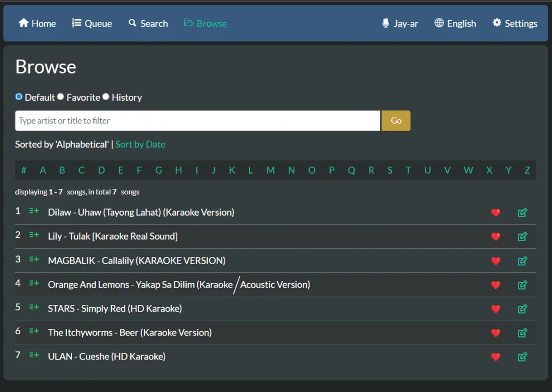Viewport: 552px width, 392px height.
Task: Select the History radio option
Action: pyautogui.click(x=106, y=97)
